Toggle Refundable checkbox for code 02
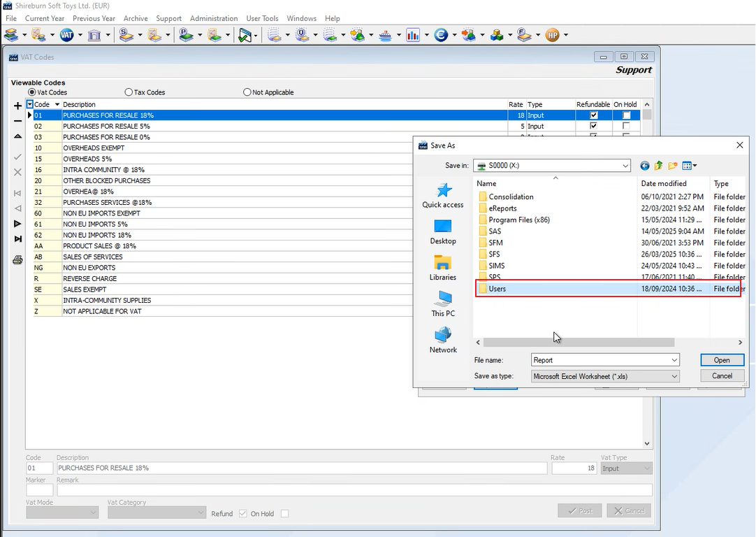 (594, 127)
